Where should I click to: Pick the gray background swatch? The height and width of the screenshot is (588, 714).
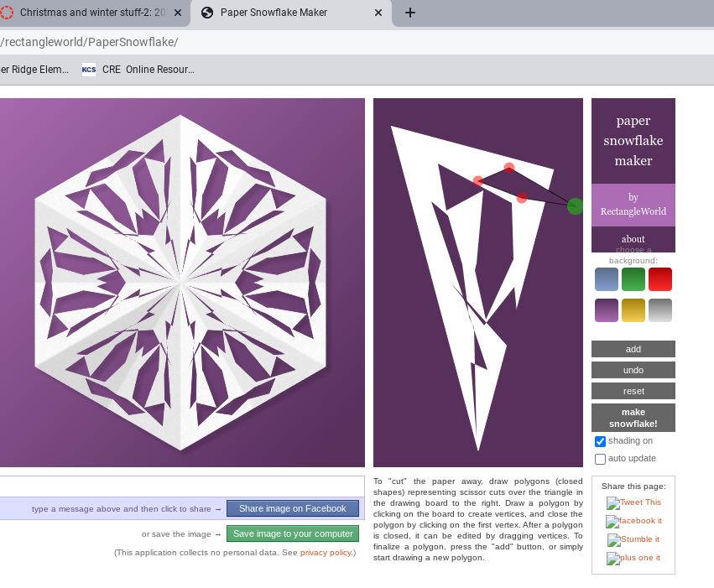pyautogui.click(x=660, y=310)
